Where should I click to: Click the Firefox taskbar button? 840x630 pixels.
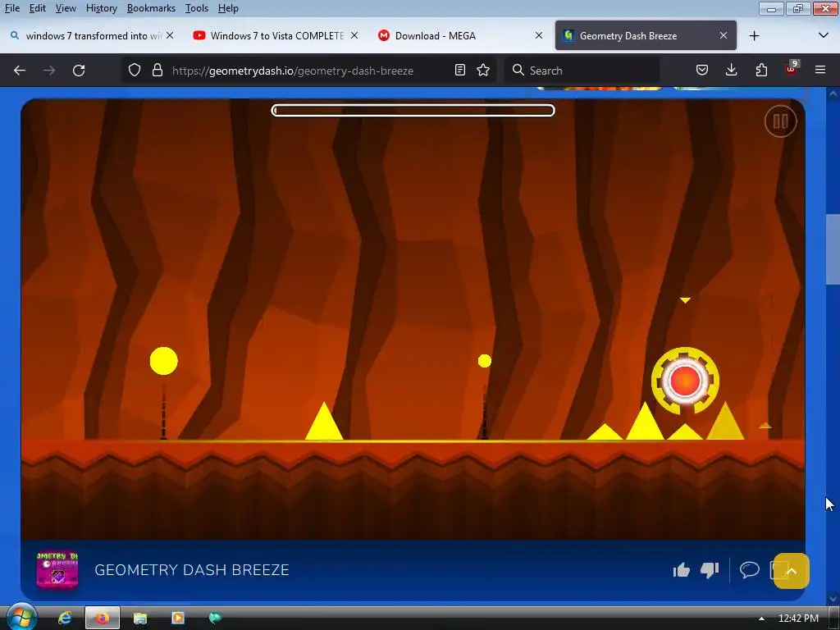click(103, 618)
